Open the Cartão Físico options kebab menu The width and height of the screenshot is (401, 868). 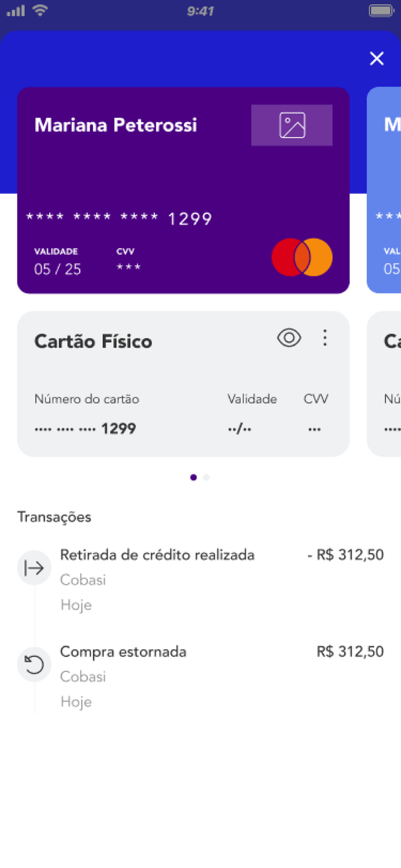[x=325, y=337]
